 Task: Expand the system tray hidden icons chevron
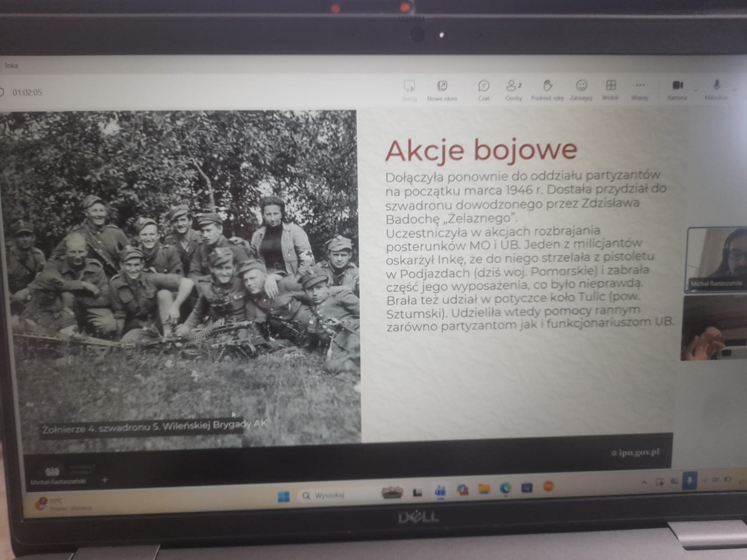tap(644, 482)
